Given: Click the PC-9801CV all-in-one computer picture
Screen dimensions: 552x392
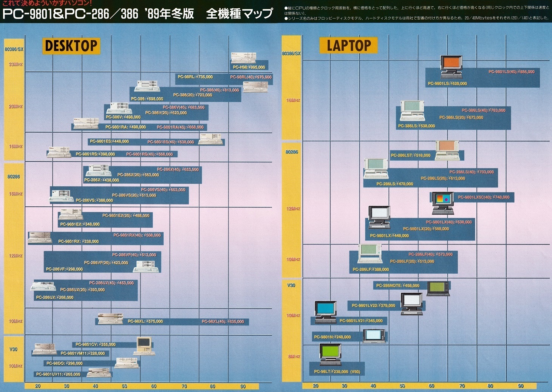Looking at the screenshot, I should click(144, 346).
